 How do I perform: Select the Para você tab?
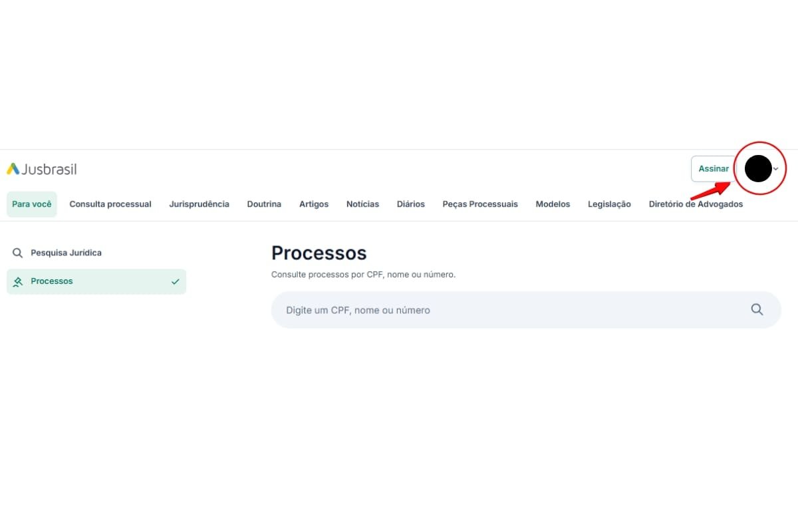tap(32, 204)
